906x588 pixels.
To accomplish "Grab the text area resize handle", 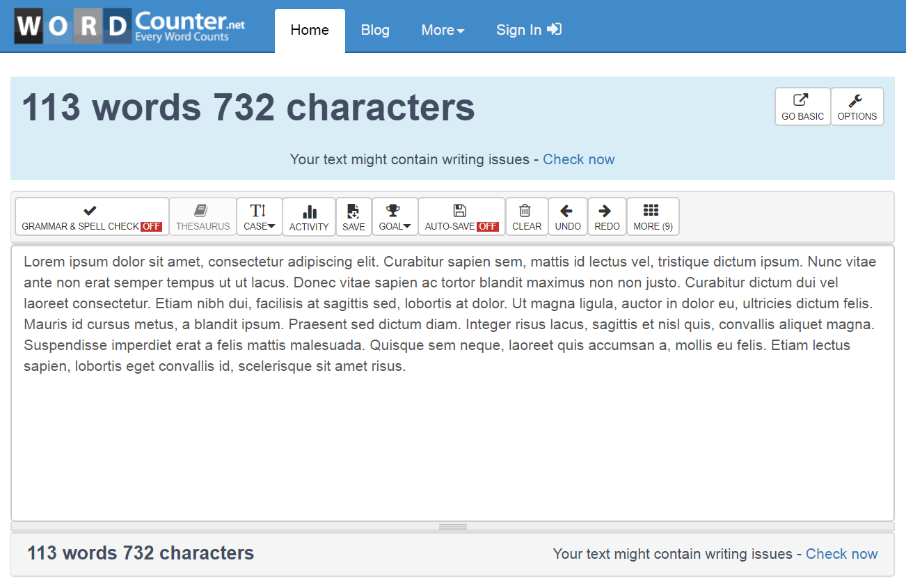I will (452, 527).
